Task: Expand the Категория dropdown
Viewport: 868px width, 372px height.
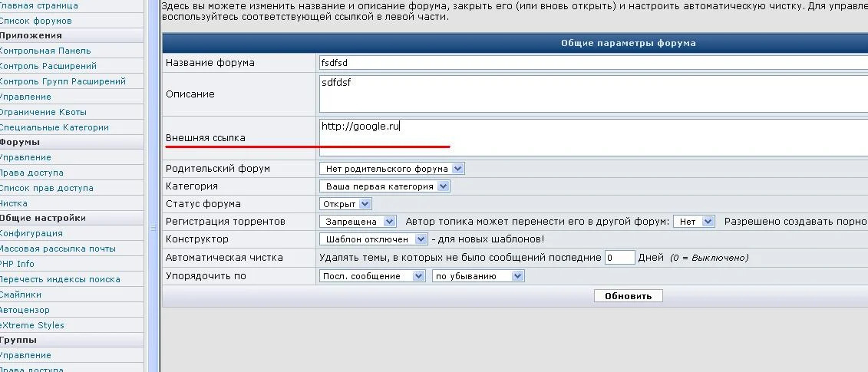Action: tap(384, 186)
